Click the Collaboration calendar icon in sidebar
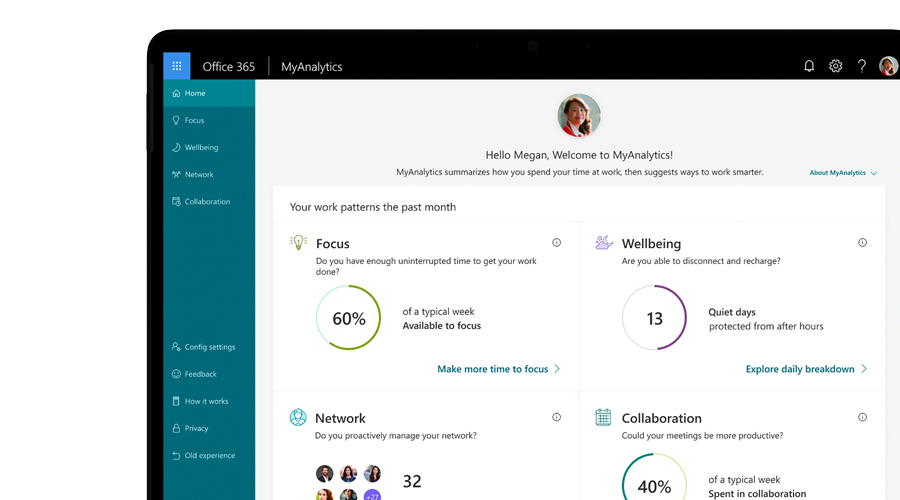 tap(176, 201)
